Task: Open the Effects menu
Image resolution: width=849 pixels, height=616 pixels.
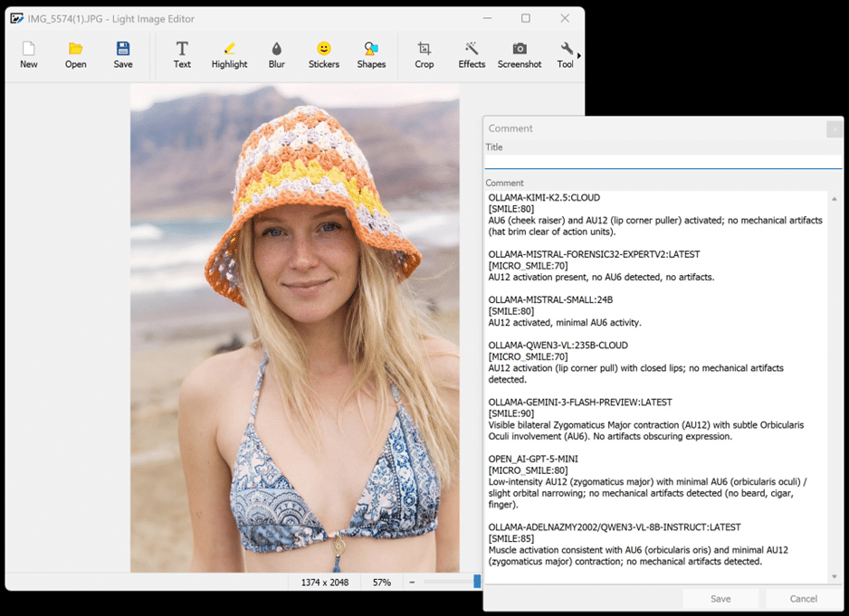Action: pos(472,54)
